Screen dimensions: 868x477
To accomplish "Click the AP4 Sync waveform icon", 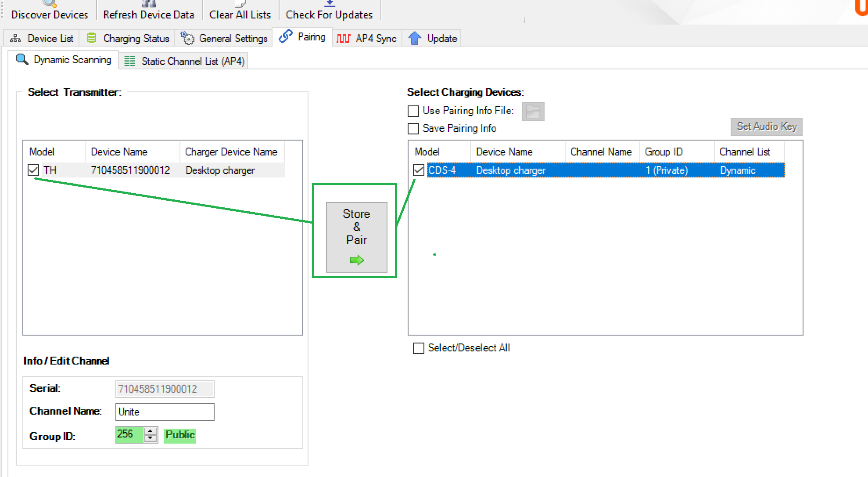I will (343, 39).
